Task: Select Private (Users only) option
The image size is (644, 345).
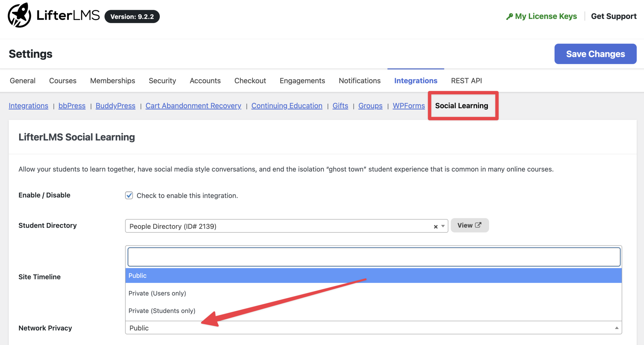Action: [157, 293]
